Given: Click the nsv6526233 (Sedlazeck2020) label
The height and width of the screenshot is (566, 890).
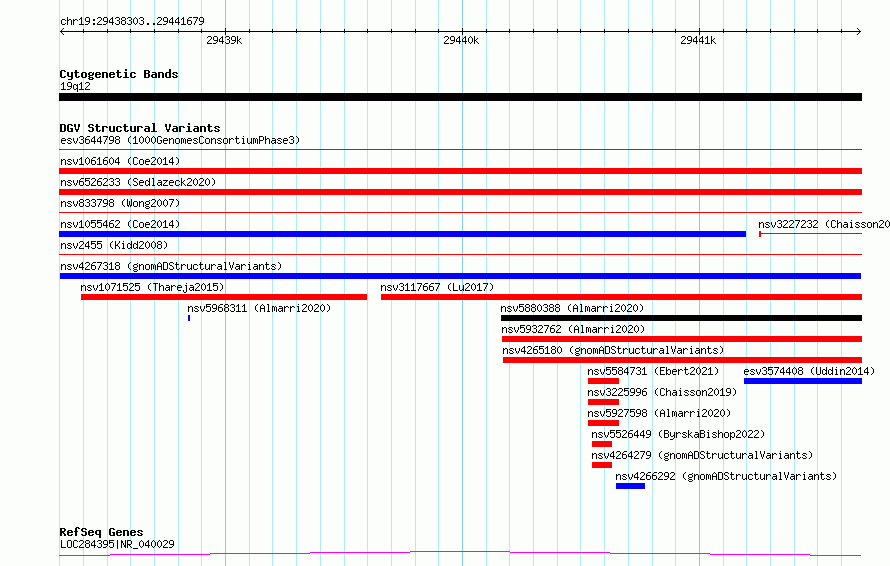Looking at the screenshot, I should [x=138, y=182].
